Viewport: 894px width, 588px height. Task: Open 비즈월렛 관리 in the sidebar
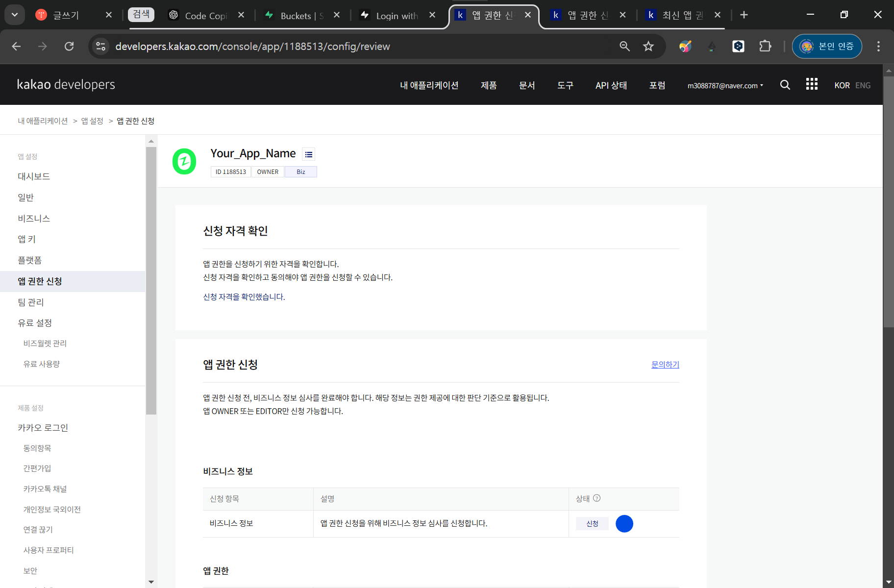[45, 343]
